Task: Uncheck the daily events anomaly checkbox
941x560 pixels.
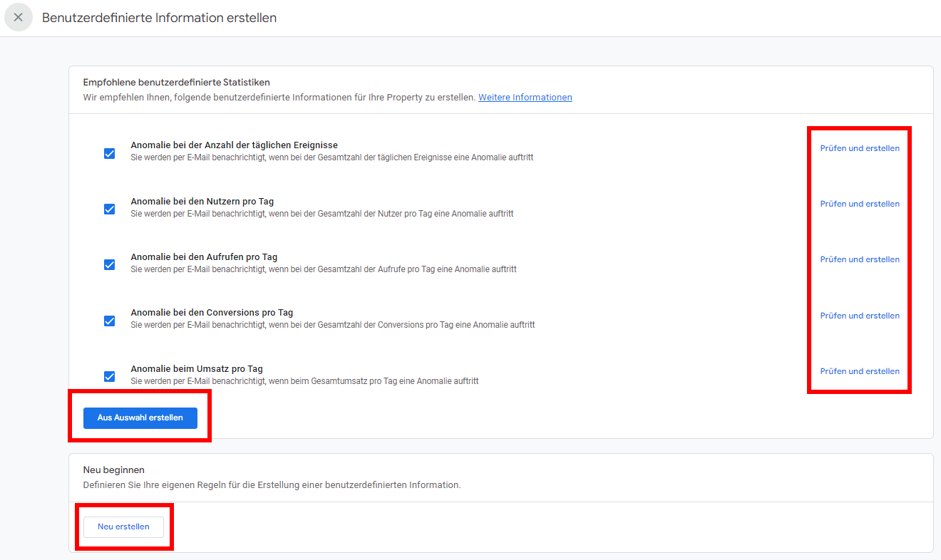Action: click(x=110, y=153)
